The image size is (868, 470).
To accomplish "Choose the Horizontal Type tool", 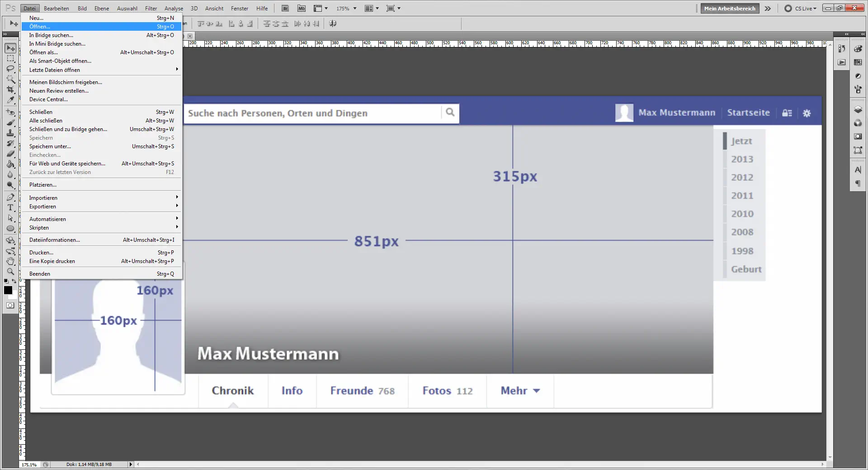I will click(10, 208).
